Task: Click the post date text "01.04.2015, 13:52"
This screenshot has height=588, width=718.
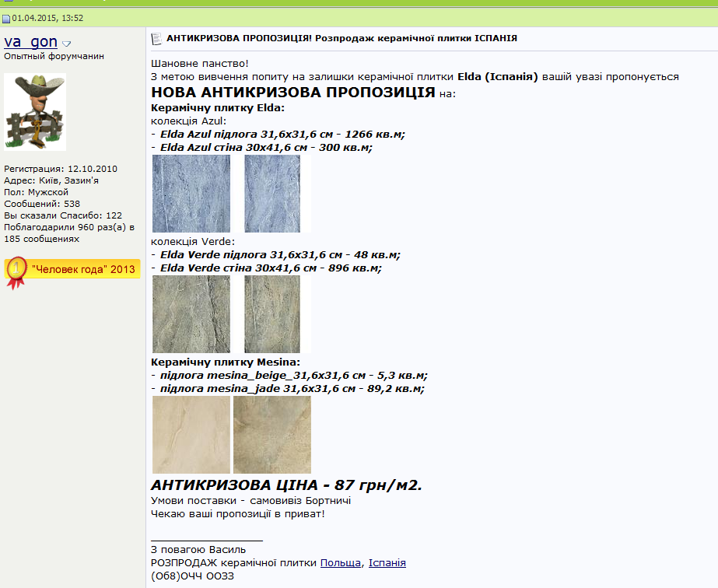Action: pos(47,19)
